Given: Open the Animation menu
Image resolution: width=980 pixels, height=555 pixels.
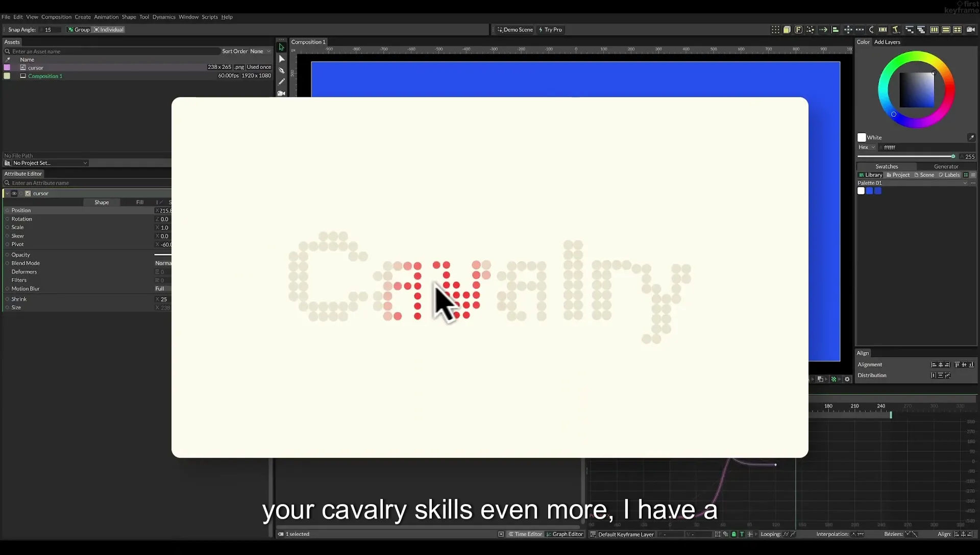Looking at the screenshot, I should (106, 17).
